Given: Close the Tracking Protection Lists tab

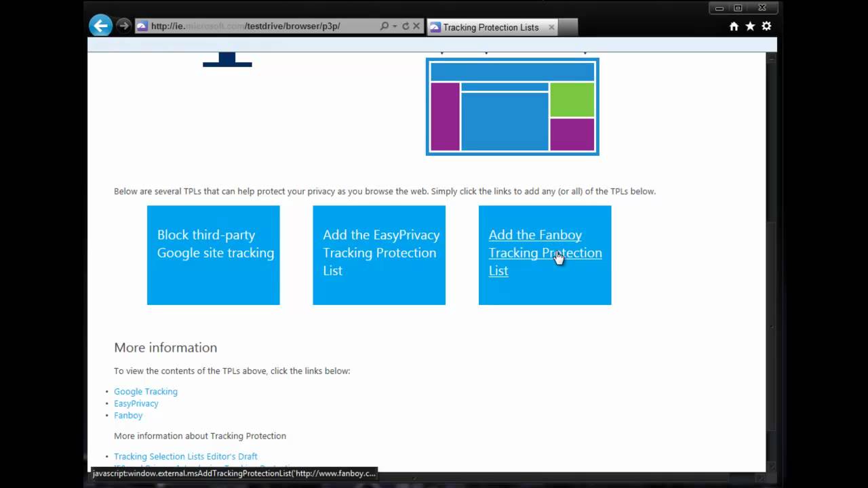Looking at the screenshot, I should (551, 27).
